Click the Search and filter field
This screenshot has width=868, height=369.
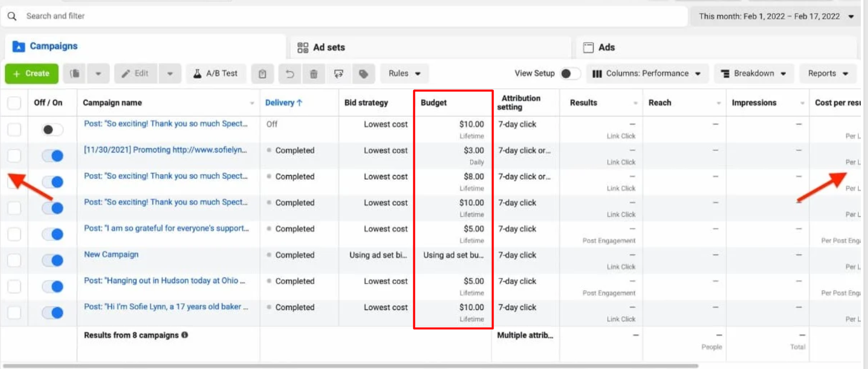(307, 16)
